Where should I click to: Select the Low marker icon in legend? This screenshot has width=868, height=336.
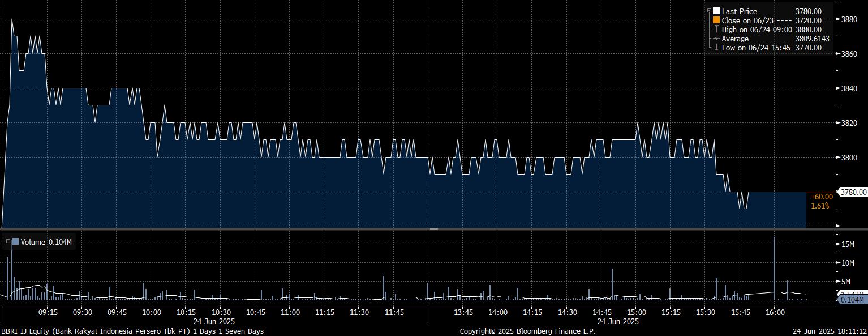pyautogui.click(x=716, y=48)
